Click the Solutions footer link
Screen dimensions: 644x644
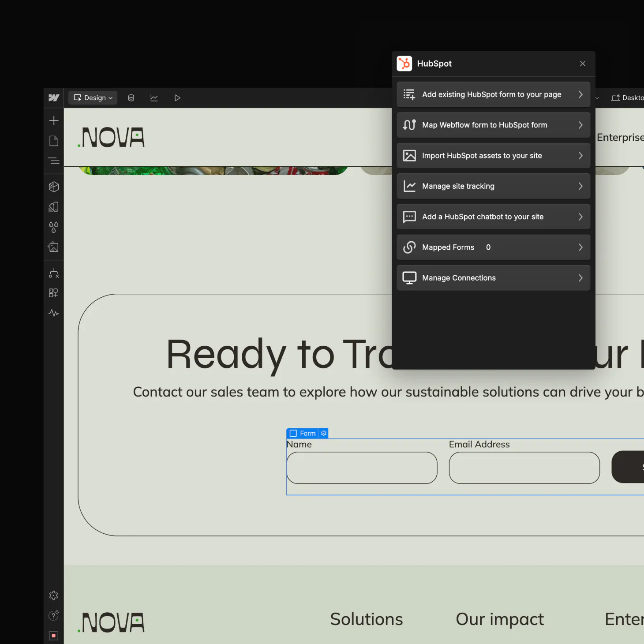(366, 619)
